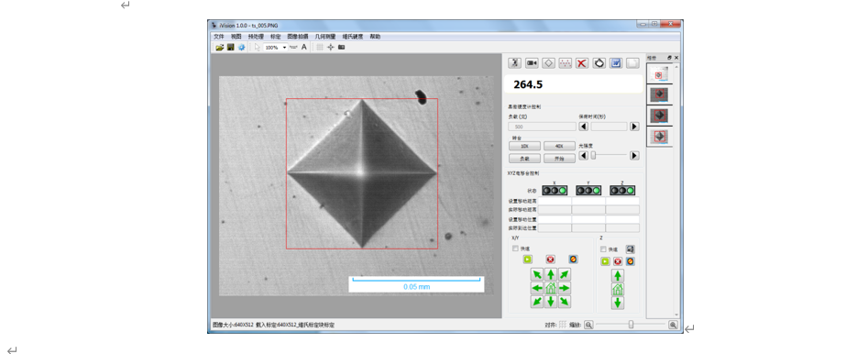Open the 文件 menu
Screen dimensions: 868x354
click(219, 37)
